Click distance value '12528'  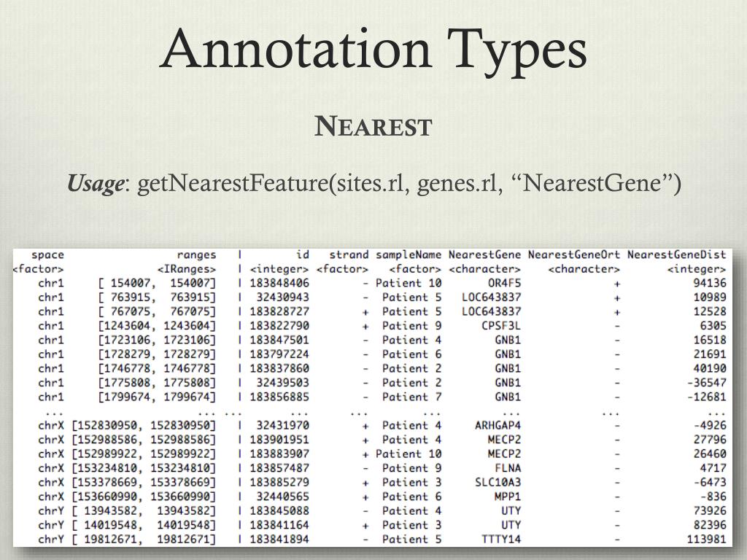710,312
